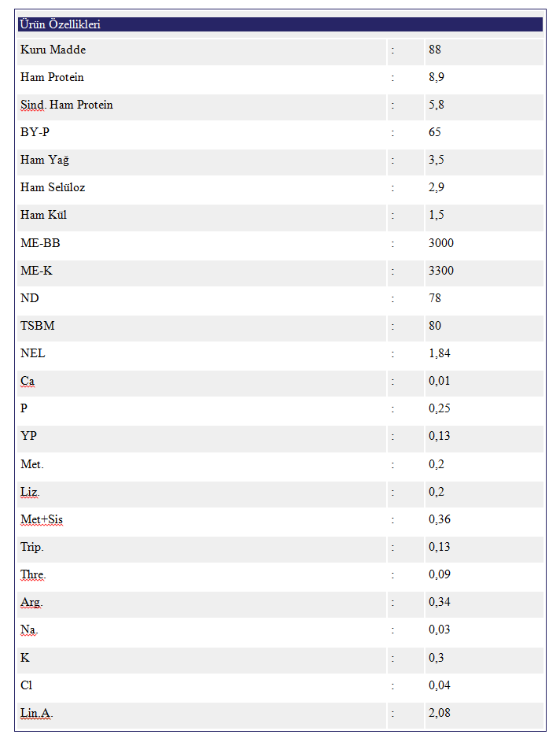Click the 'Met+Sis' label
This screenshot has width=560, height=742.
[x=42, y=519]
